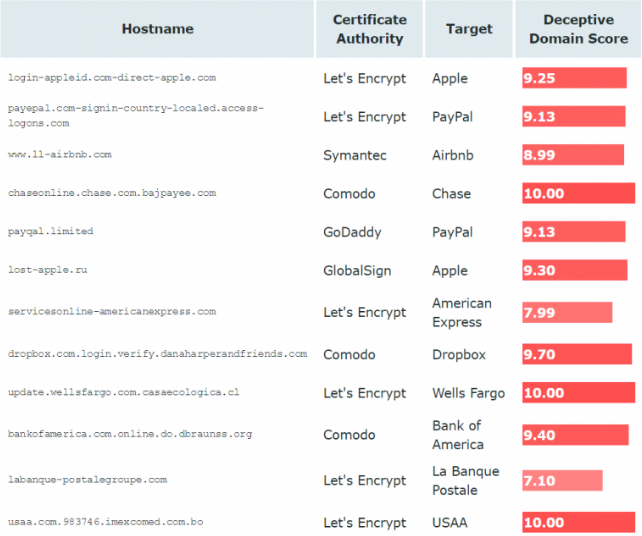Select the payqal.limited hostname
Image resolution: width=642 pixels, height=536 pixels.
(50, 231)
